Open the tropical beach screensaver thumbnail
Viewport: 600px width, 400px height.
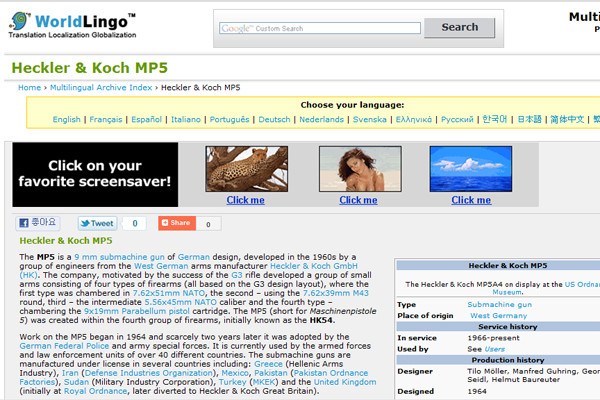[x=470, y=168]
